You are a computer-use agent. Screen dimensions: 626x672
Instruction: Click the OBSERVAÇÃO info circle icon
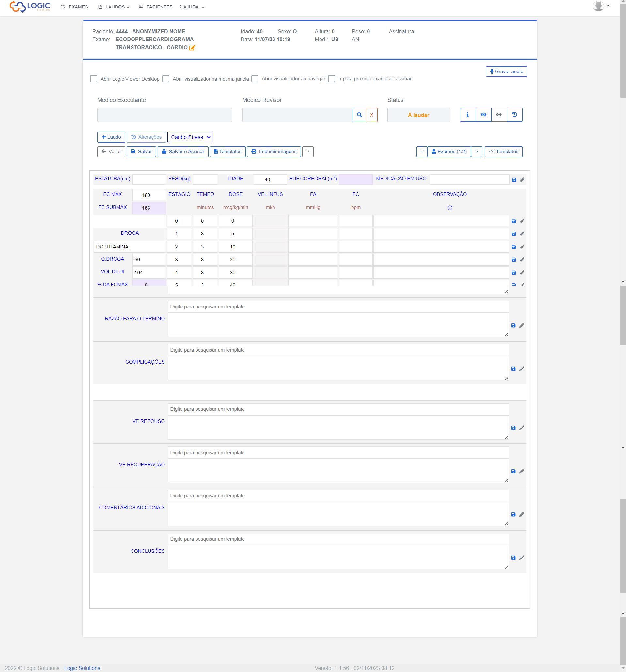(450, 208)
